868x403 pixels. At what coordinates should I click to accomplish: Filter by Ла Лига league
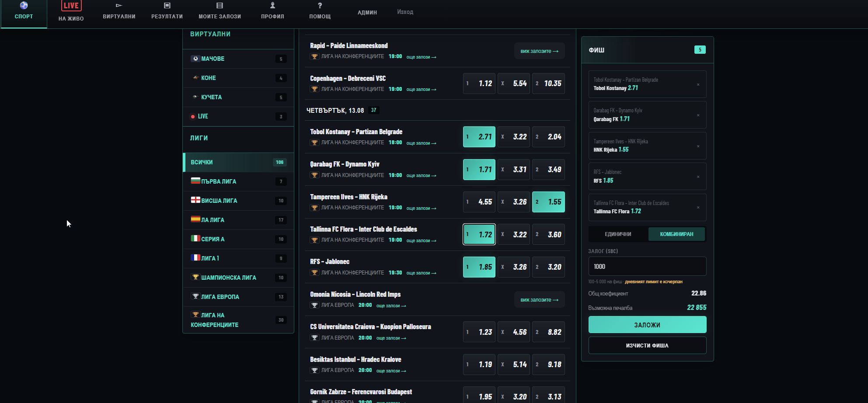(238, 220)
